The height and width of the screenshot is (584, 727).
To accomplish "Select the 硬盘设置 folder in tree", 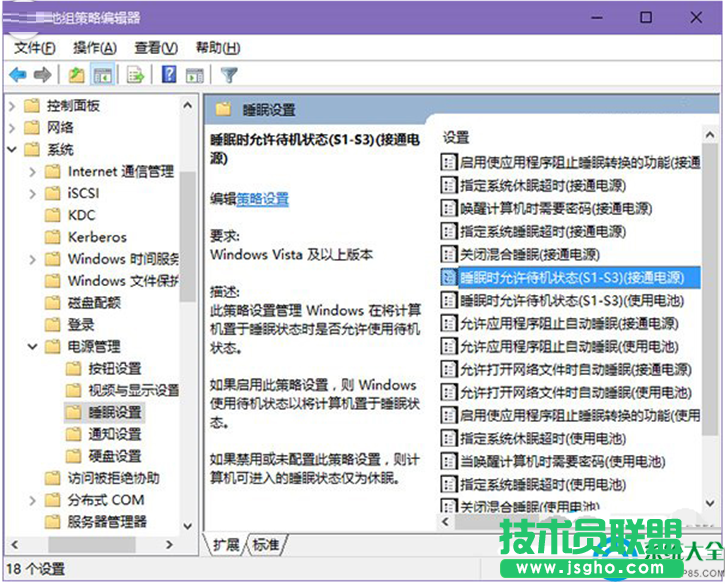I will [x=115, y=456].
